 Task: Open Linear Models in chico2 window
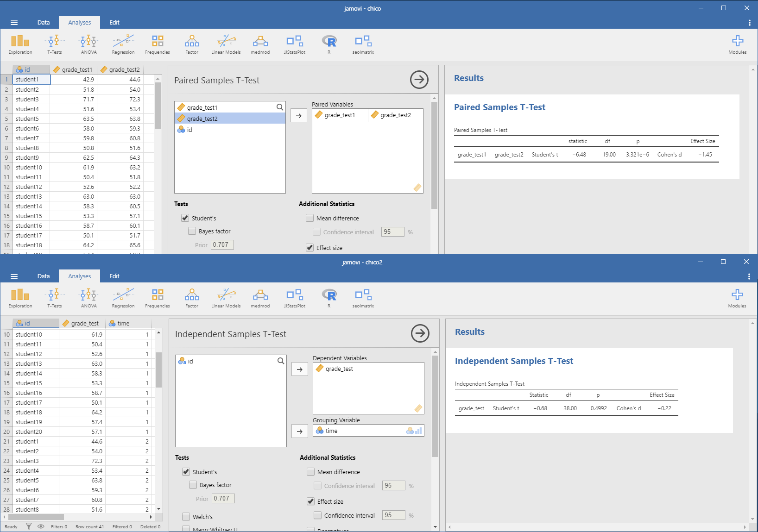click(226, 299)
